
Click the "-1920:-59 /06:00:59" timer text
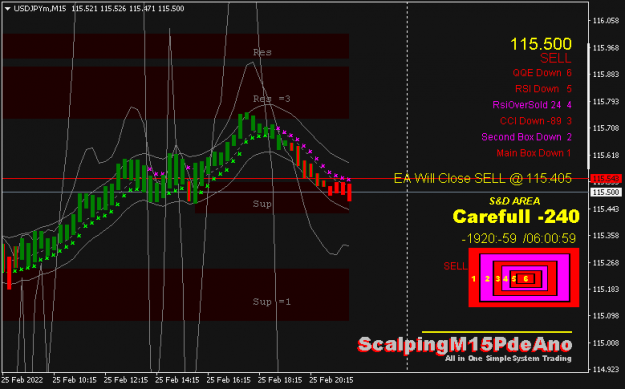coord(519,239)
